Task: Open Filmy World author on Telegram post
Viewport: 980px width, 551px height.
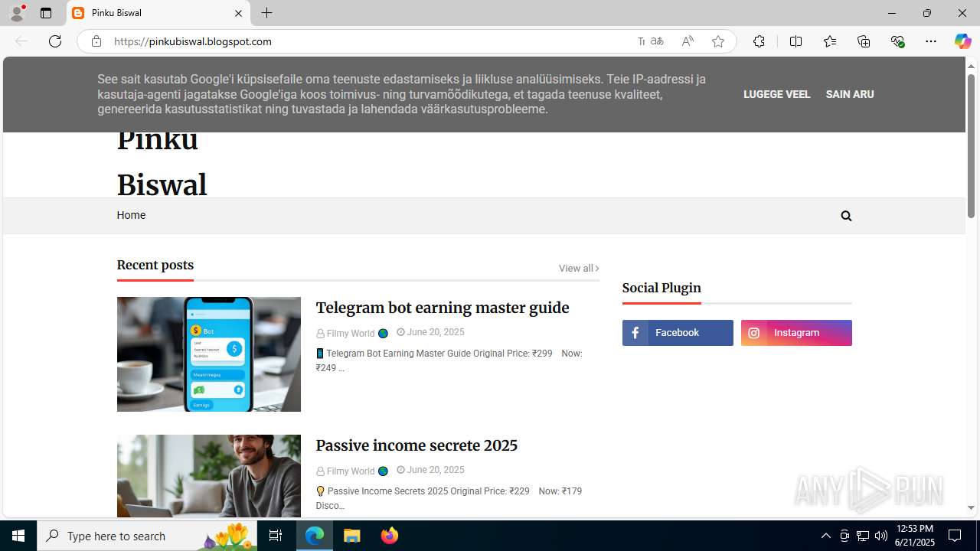Action: 351,334
